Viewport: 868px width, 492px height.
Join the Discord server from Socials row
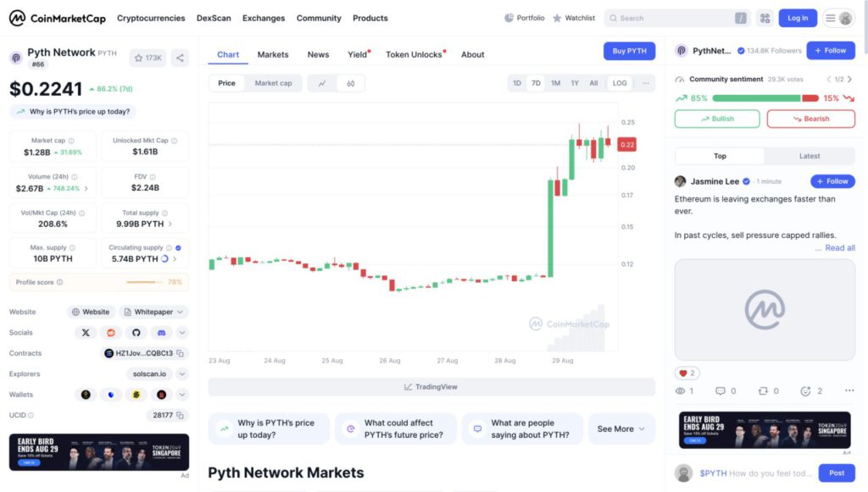click(161, 332)
